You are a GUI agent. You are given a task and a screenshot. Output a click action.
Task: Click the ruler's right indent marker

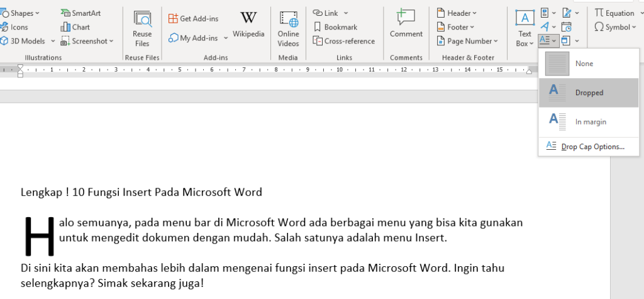[530, 72]
